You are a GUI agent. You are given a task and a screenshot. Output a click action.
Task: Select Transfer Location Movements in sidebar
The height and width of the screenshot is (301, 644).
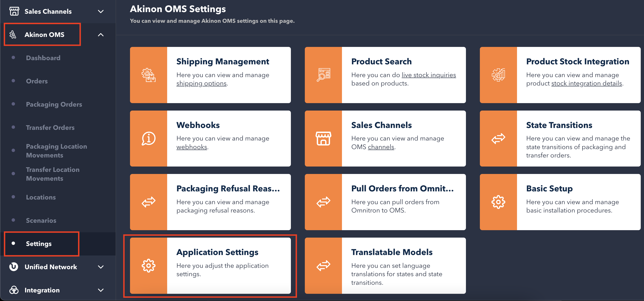pos(52,174)
